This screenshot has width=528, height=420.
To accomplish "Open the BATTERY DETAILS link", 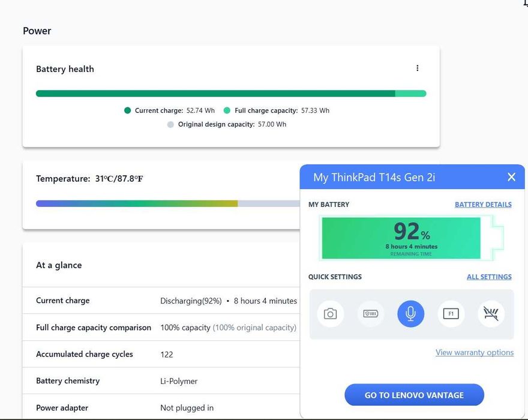I will (x=483, y=205).
